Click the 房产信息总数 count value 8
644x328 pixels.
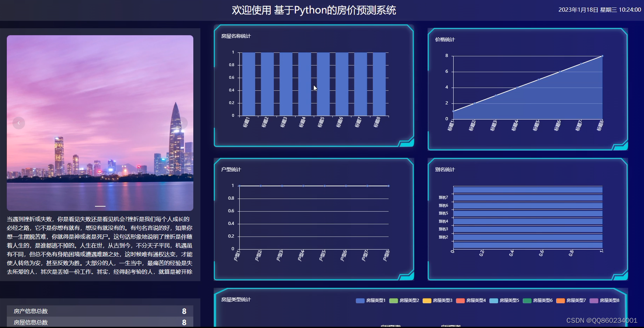click(x=184, y=311)
